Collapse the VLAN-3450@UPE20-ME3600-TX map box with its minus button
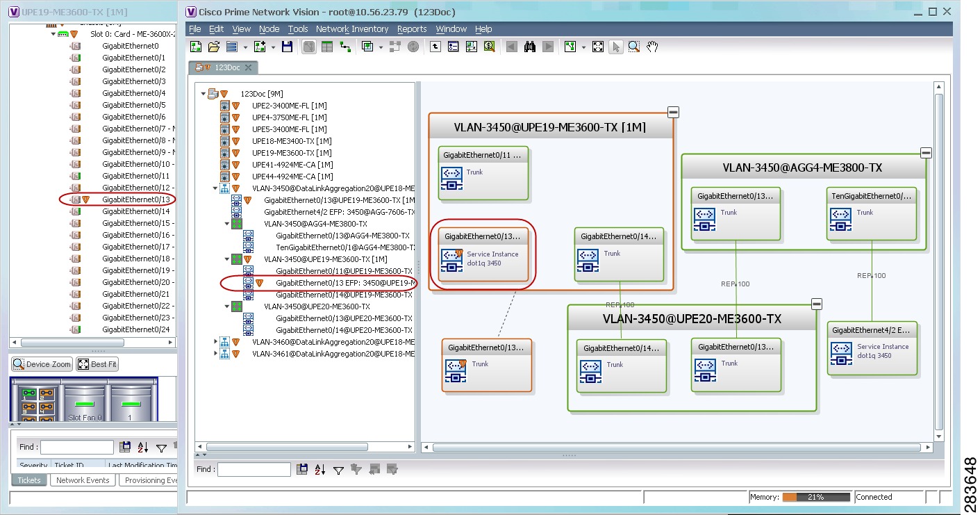Screen dimensions: 980x515 [x=817, y=304]
